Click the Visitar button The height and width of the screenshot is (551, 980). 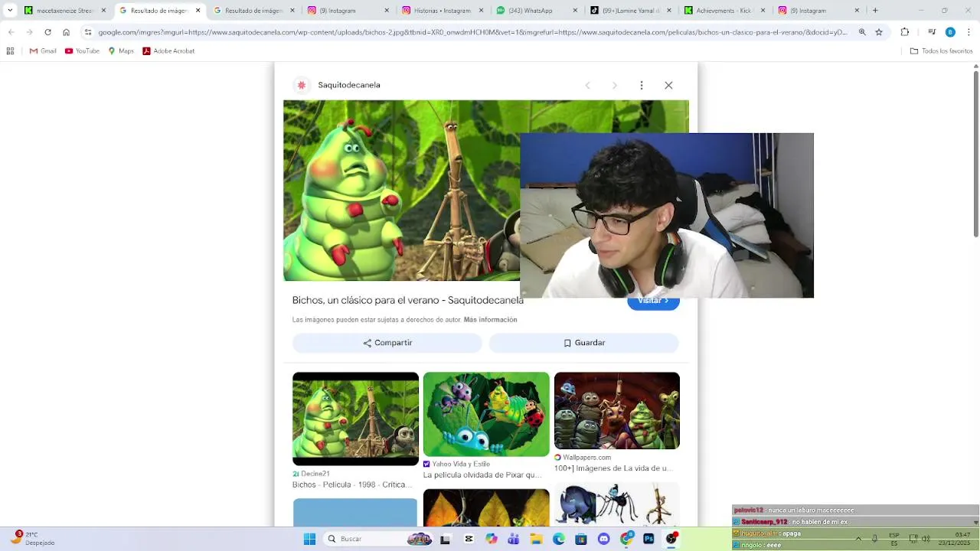point(653,302)
